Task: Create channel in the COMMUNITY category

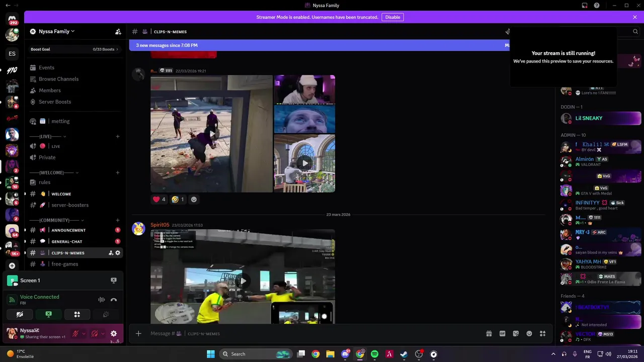Action: (118, 220)
